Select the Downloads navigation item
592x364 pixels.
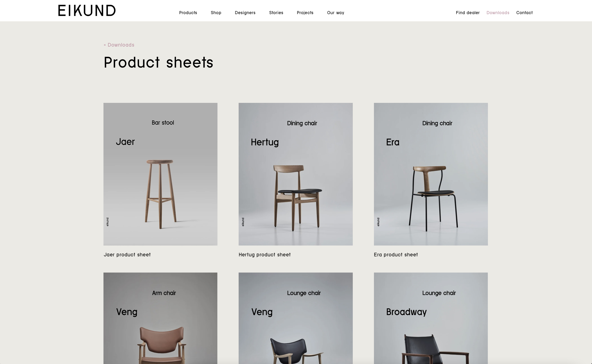pos(498,12)
